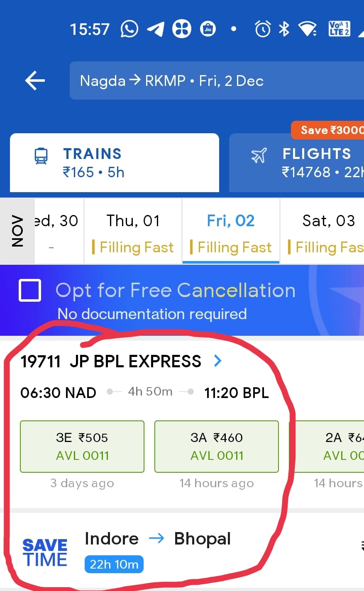Screen dimensions: 364x591
Task: Tap the Indore to Bhopal arrow icon
Action: [x=156, y=539]
